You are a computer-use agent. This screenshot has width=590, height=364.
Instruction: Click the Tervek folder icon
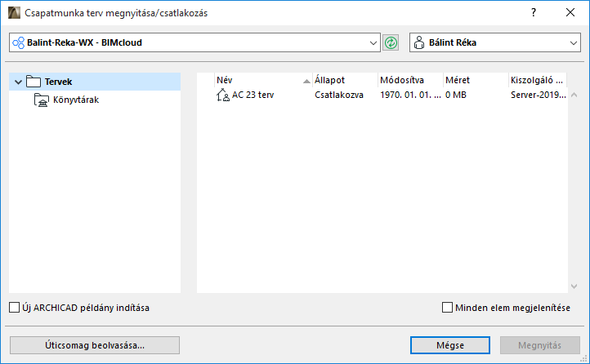(34, 82)
